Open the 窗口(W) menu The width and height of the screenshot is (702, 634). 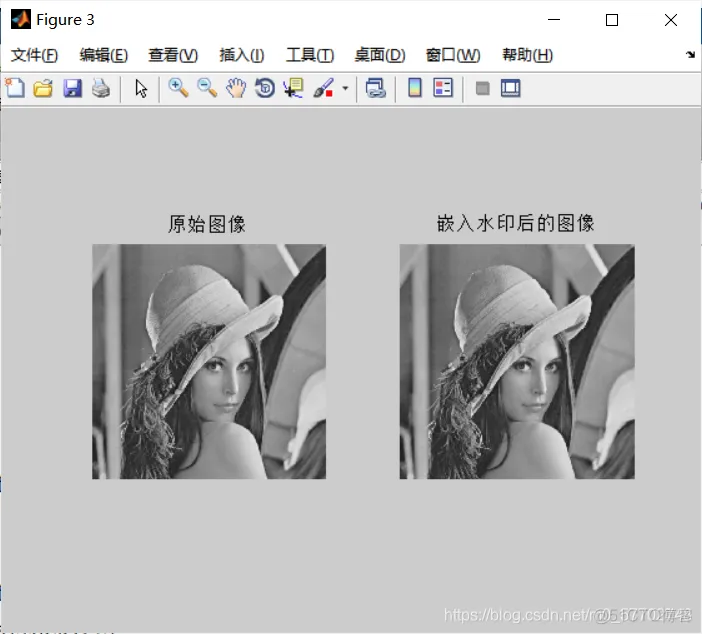(x=453, y=55)
